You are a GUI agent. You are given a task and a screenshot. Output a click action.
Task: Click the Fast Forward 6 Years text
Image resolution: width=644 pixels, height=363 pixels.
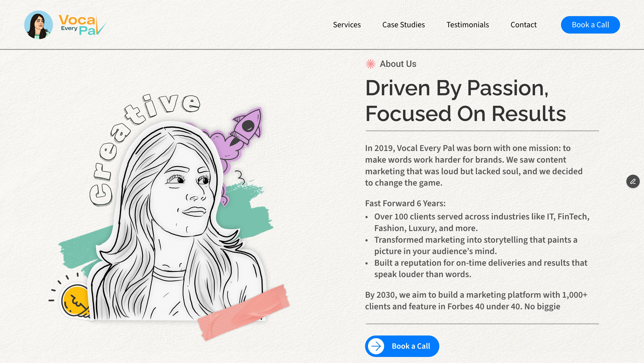(405, 203)
